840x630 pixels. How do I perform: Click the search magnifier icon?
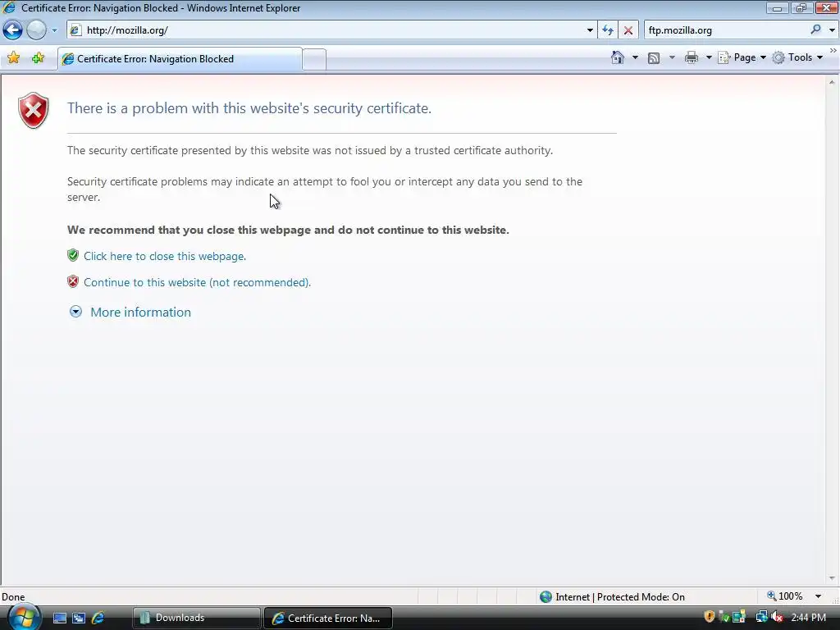tap(815, 30)
